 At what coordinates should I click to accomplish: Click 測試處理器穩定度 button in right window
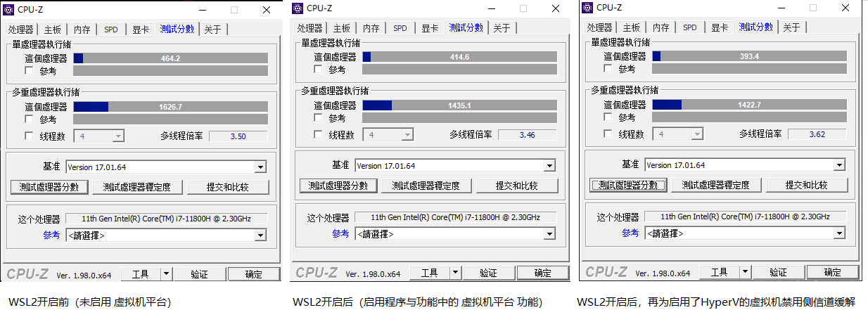point(716,185)
